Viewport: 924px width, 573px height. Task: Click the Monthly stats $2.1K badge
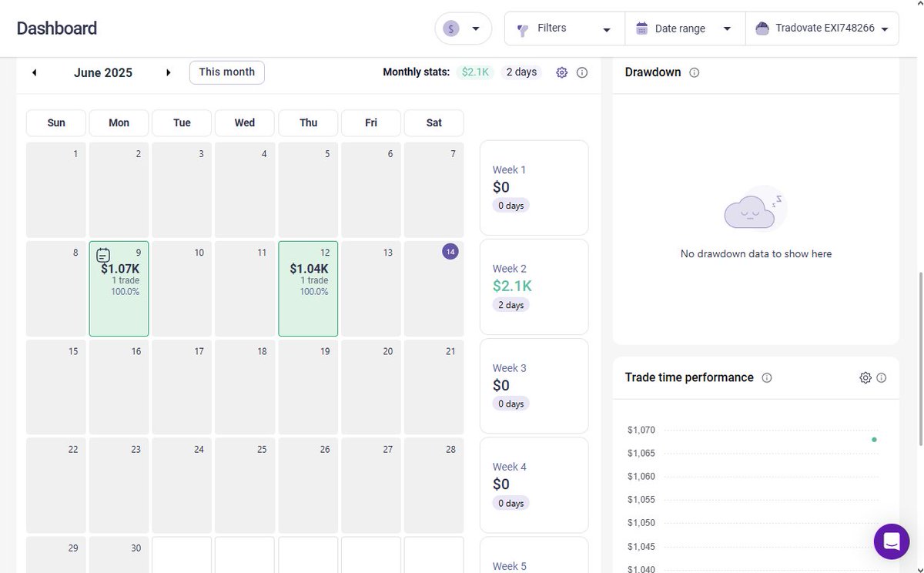coord(476,72)
